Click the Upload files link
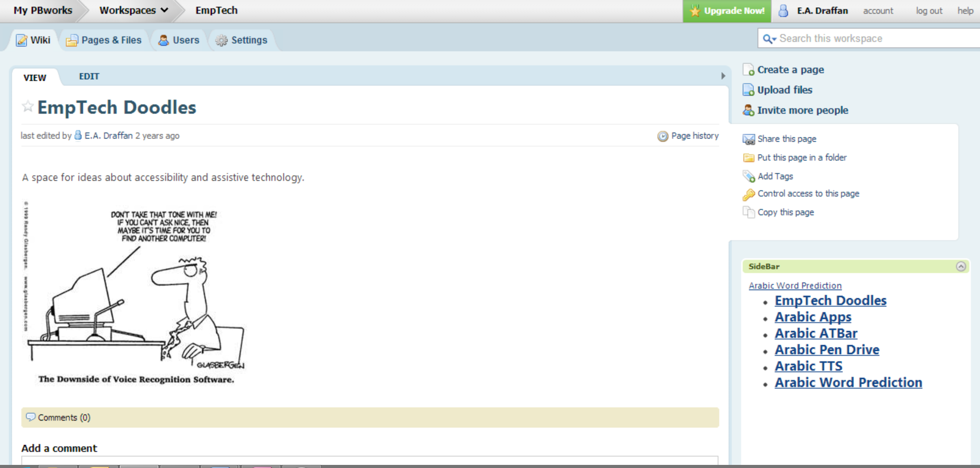 click(785, 90)
